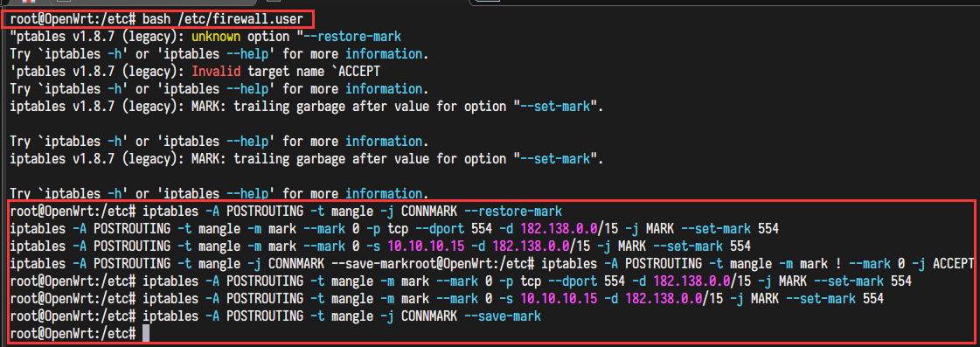Screen dimensions: 980x347
Task: Click the red word "Invalid"
Action: pos(215,72)
